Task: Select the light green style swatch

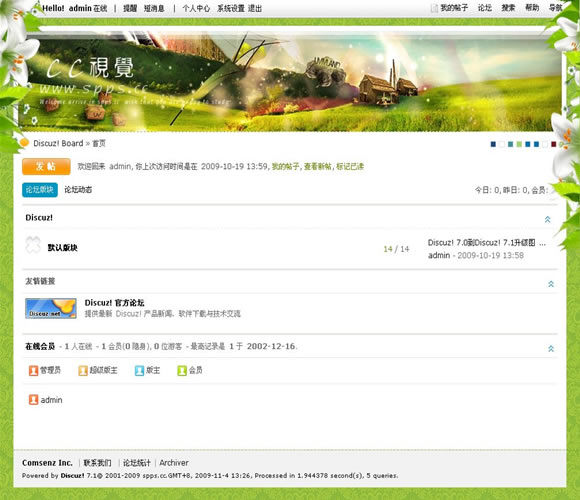Action: [519, 144]
